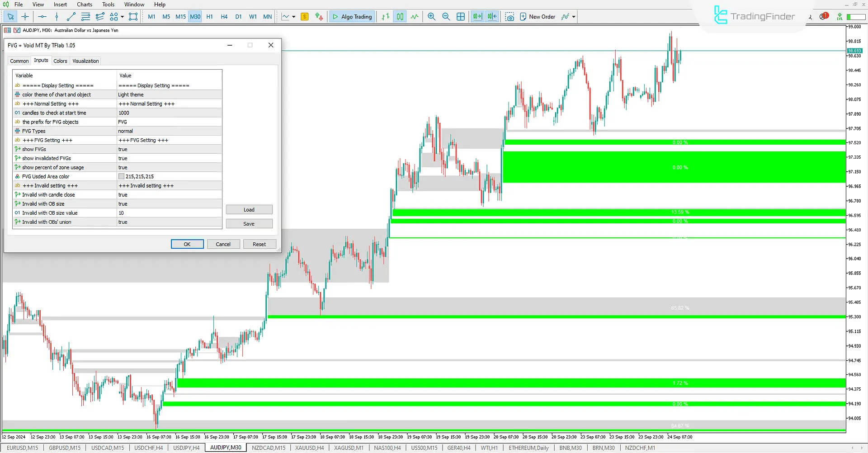Open the Charts menu
The height and width of the screenshot is (453, 868).
coord(84,5)
